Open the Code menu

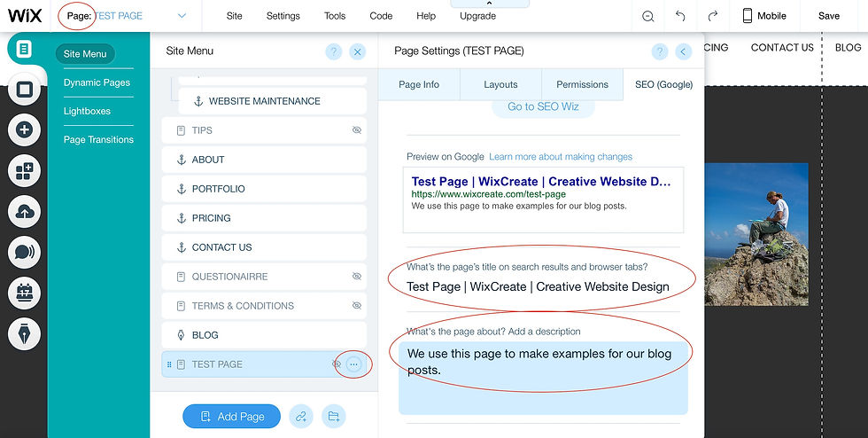click(381, 16)
